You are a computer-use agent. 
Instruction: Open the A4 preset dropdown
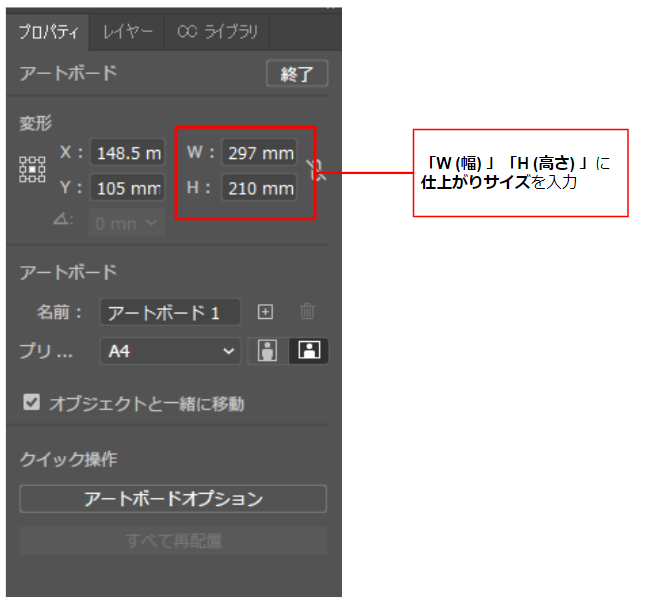click(170, 351)
